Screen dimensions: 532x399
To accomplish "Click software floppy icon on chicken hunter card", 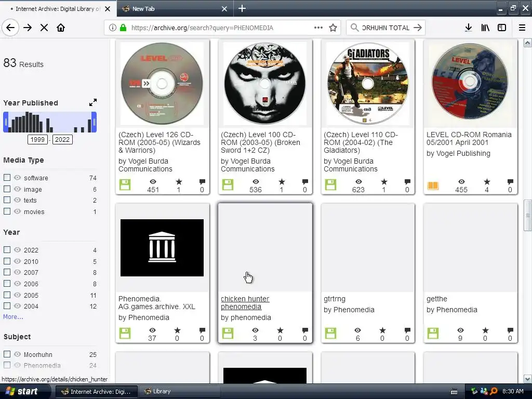I will 228,333.
